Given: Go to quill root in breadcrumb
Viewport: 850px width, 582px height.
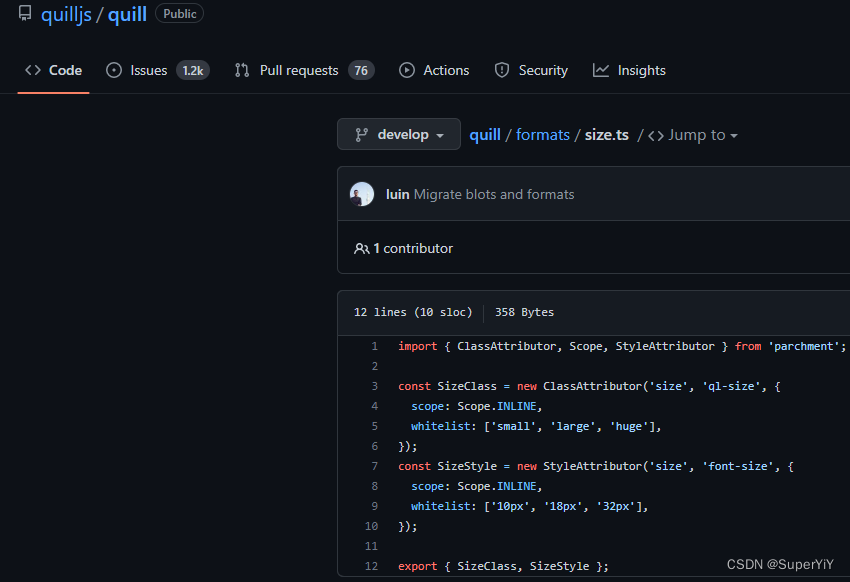Looking at the screenshot, I should 485,135.
